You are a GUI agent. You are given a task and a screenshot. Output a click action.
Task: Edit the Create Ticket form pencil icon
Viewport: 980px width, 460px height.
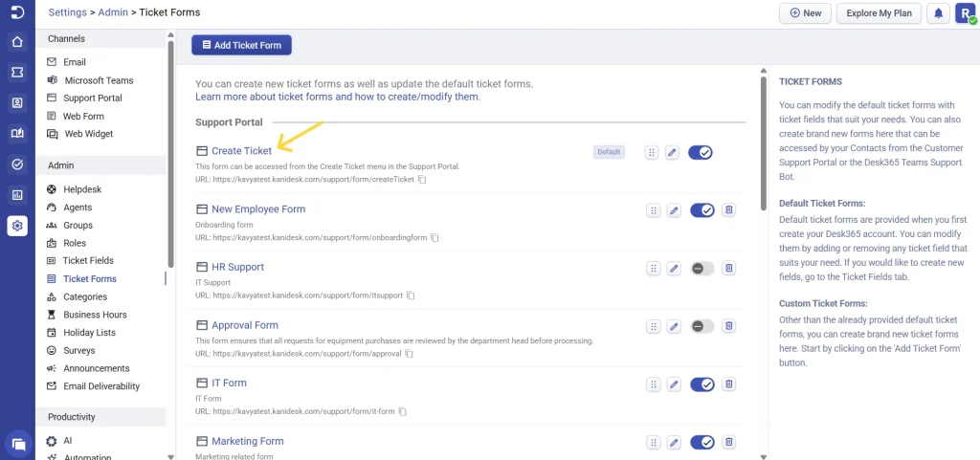[x=672, y=152]
